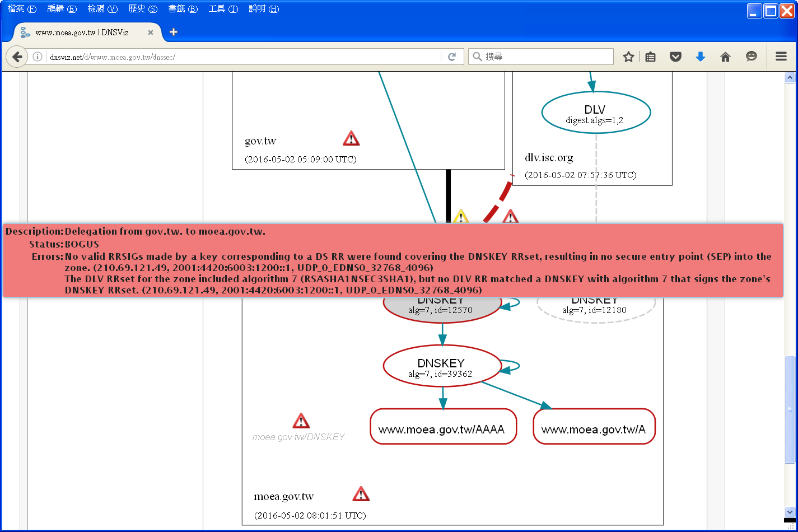Click the Pocket save icon
The width and height of the screenshot is (798, 532).
click(x=675, y=57)
